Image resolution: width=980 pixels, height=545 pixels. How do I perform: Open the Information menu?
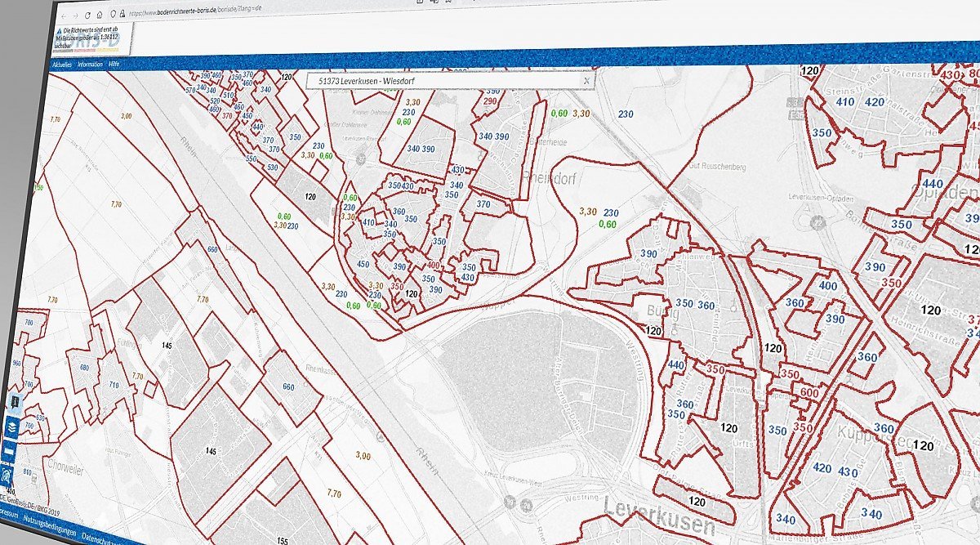[x=90, y=63]
